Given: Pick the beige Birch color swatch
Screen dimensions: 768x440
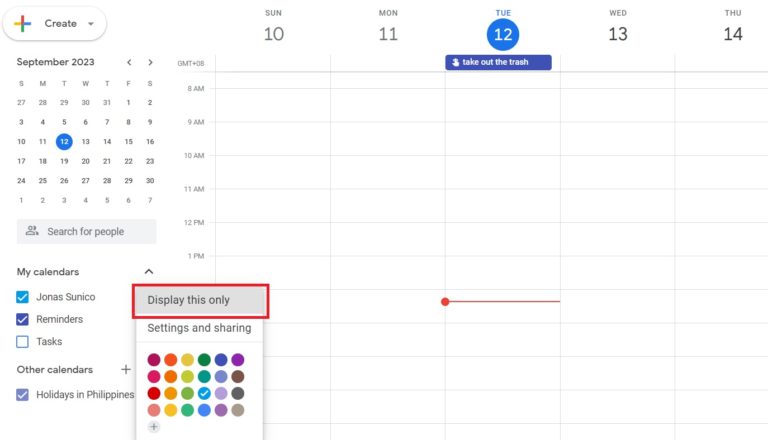Looking at the screenshot, I should pos(238,410).
